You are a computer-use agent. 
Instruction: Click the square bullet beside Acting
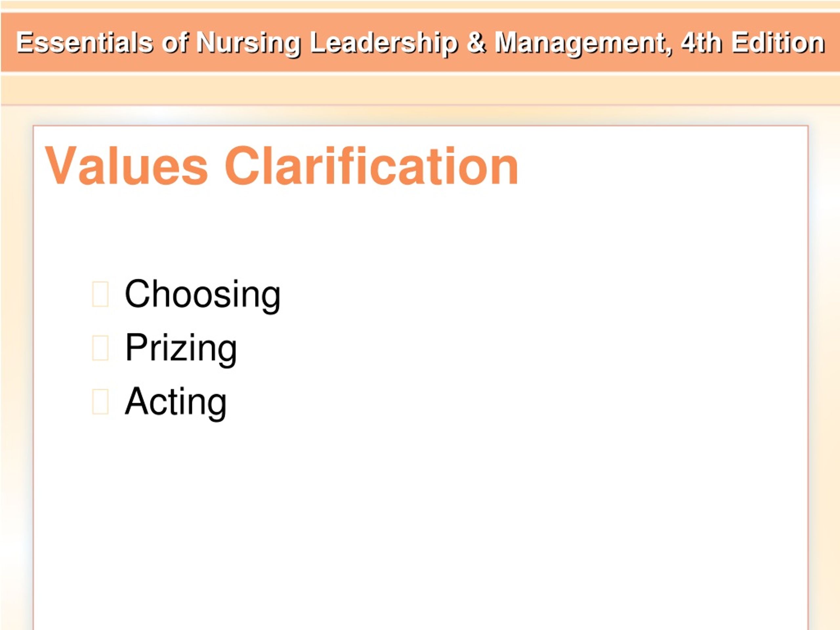100,401
